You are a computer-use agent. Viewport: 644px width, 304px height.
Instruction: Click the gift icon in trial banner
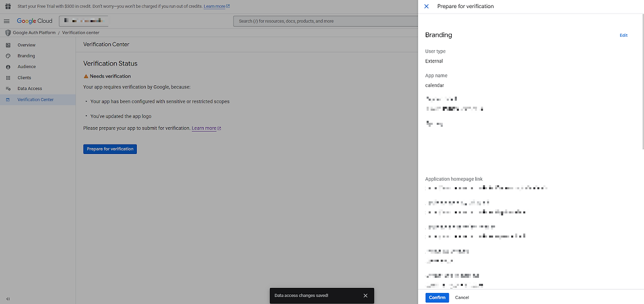pyautogui.click(x=8, y=6)
